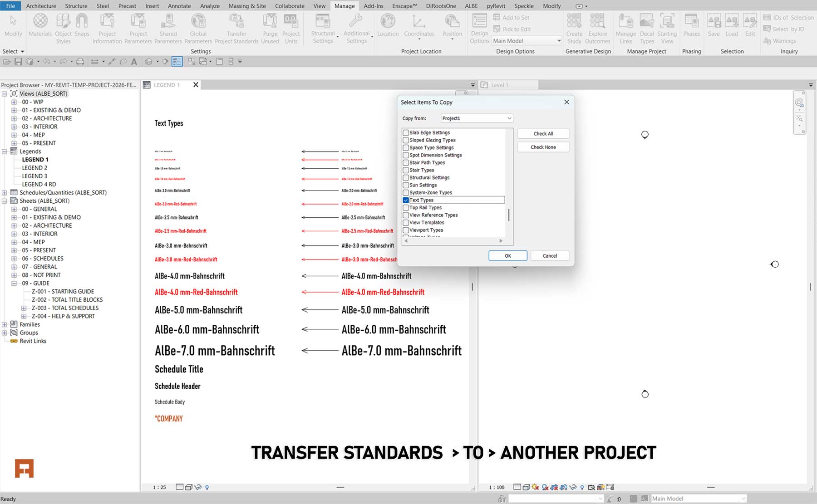Click the Purge Unused icon
Viewport: 817px width, 504px height.
(x=270, y=27)
